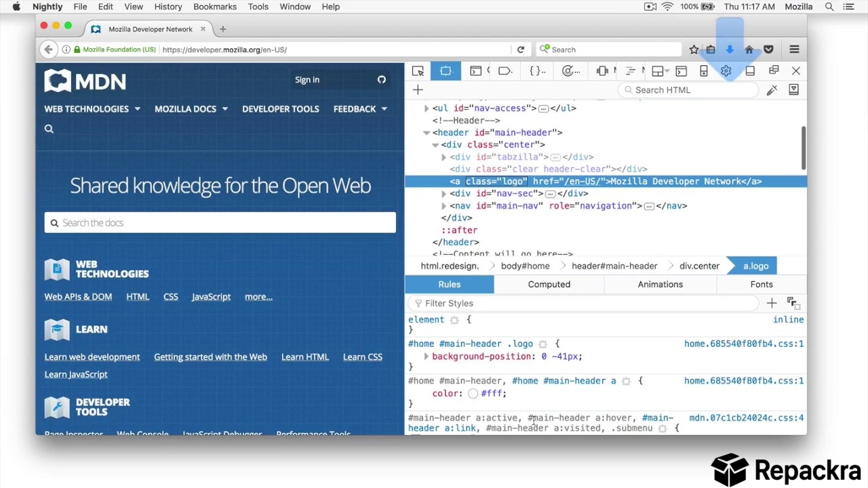Switch to the Animations tab

click(660, 285)
